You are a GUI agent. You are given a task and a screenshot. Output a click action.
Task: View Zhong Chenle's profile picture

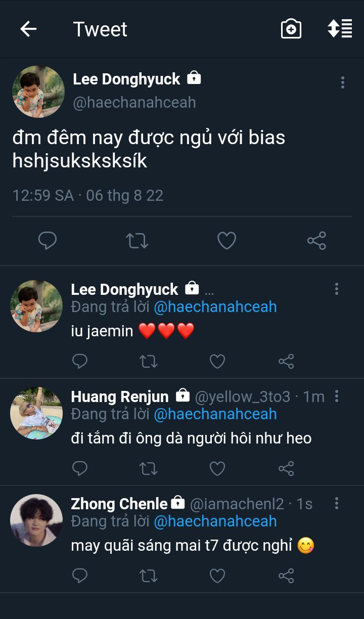click(36, 520)
